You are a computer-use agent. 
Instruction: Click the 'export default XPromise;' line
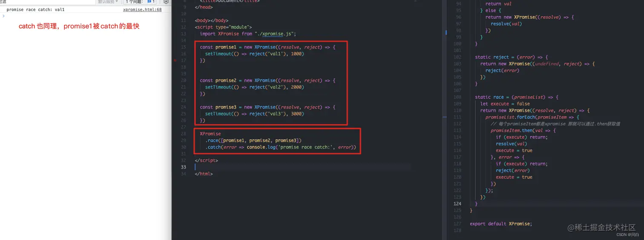(x=501, y=224)
